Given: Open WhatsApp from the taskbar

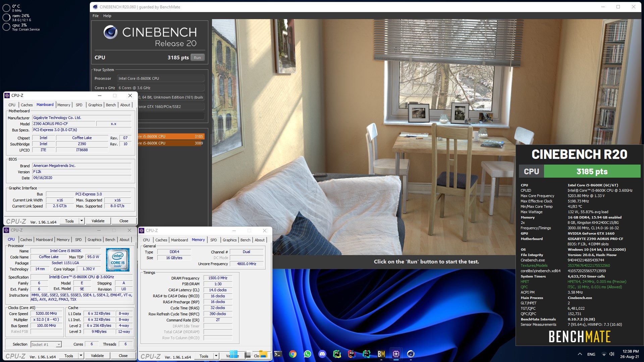Looking at the screenshot, I should click(x=308, y=354).
